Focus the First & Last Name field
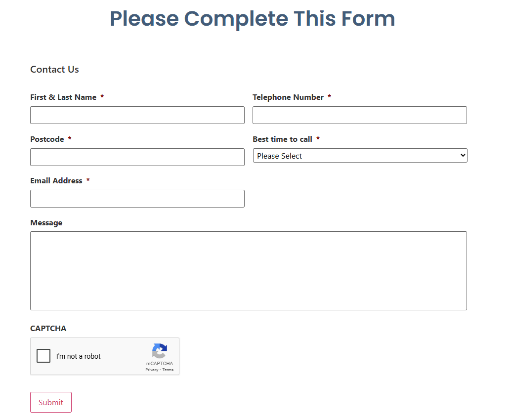The image size is (512, 420). pyautogui.click(x=137, y=115)
